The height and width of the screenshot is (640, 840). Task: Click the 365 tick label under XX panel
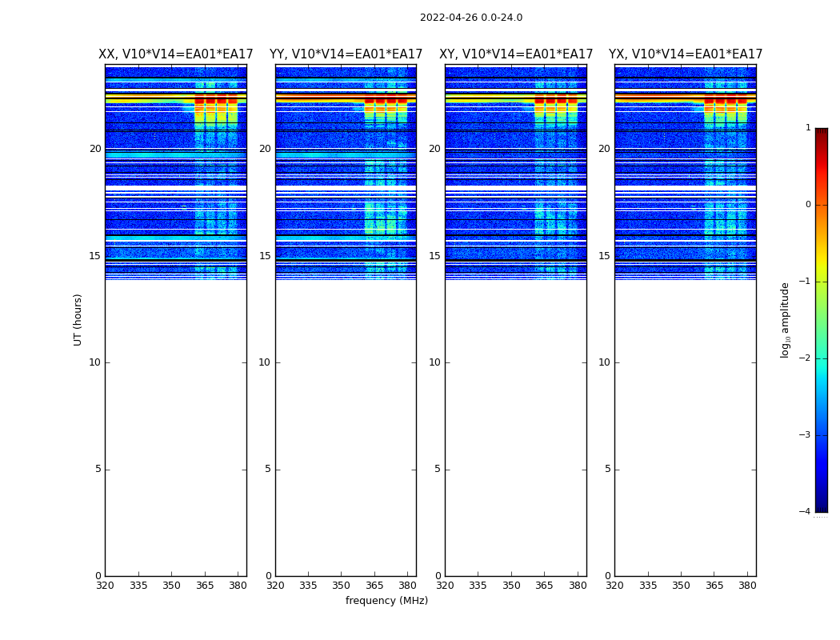click(205, 586)
